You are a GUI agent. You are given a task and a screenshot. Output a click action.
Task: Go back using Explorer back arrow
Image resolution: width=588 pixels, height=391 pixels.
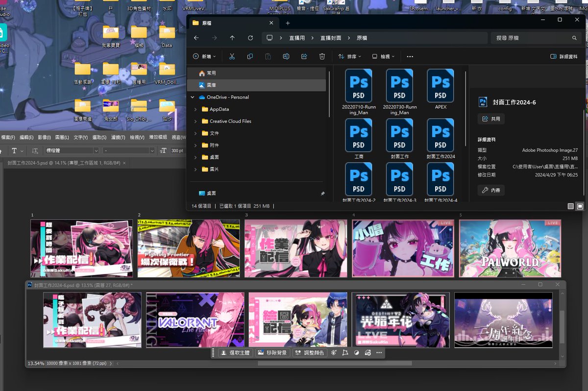coord(196,38)
